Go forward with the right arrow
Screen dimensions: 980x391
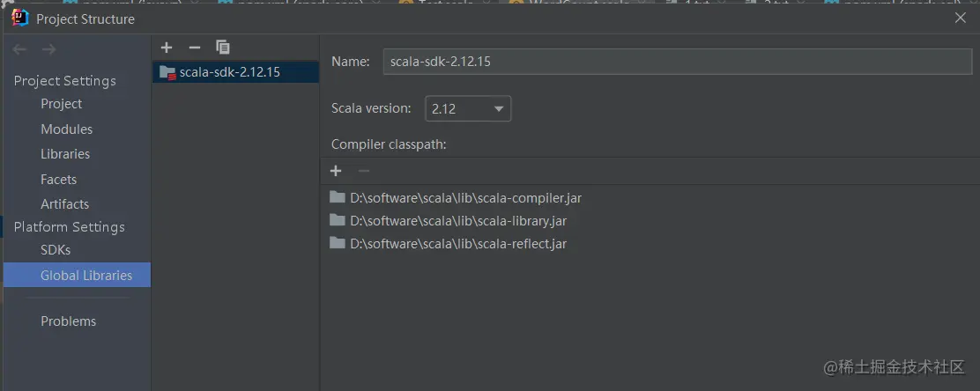48,49
